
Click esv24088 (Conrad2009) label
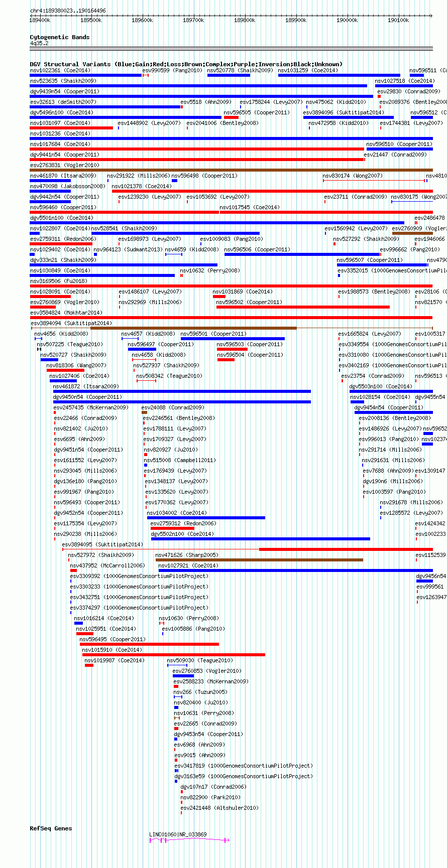click(x=173, y=407)
